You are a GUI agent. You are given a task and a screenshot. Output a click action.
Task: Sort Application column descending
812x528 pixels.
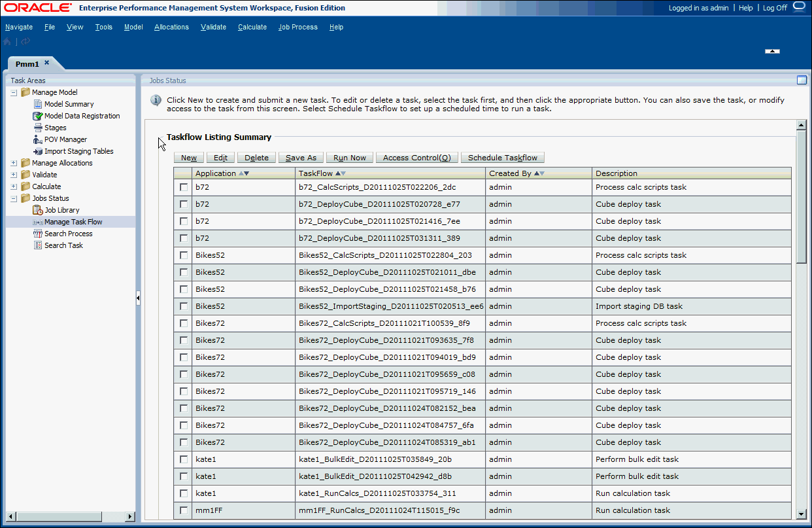click(246, 173)
